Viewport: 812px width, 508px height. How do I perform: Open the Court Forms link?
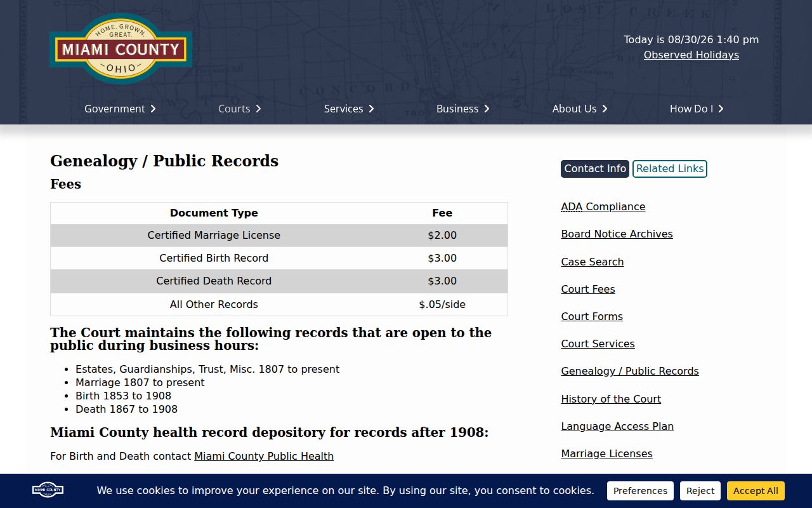[x=592, y=316]
